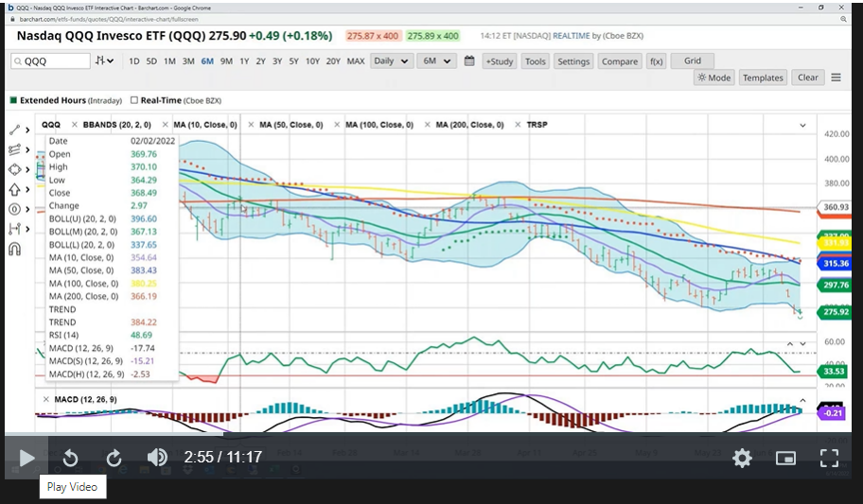Screen dimensions: 863x504
Task: Click the +Study button
Action: point(500,61)
